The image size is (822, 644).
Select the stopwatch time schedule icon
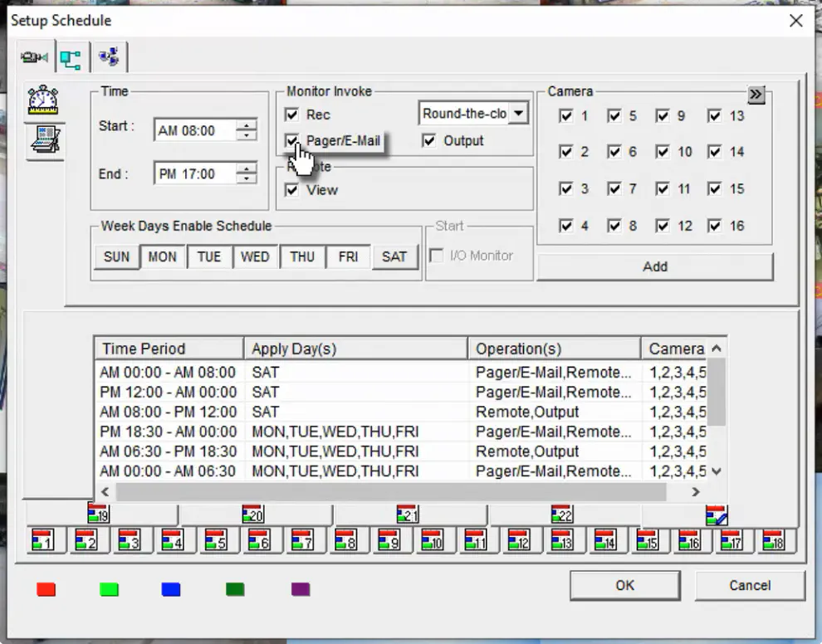coord(43,100)
